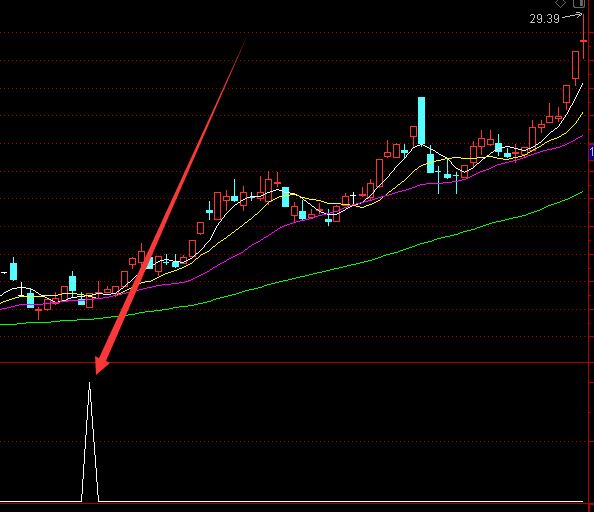The height and width of the screenshot is (512, 594).
Task: Click the white indicator signal spike peak
Action: (x=89, y=383)
